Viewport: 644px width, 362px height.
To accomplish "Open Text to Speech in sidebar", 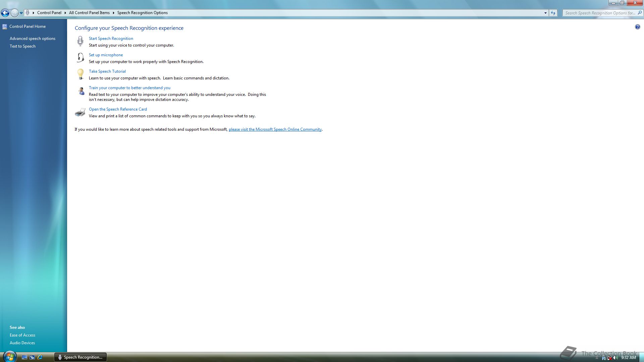I will click(22, 46).
